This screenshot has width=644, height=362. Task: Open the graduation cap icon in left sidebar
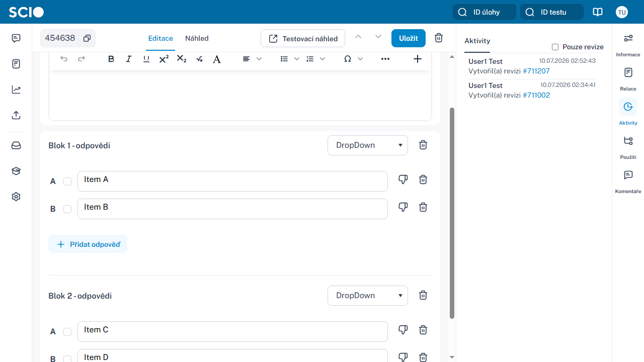(x=16, y=171)
